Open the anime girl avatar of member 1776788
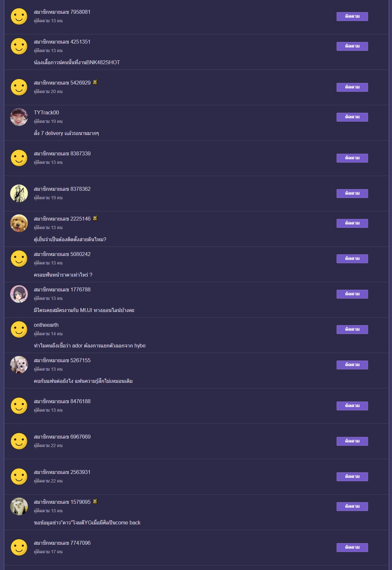The height and width of the screenshot is (570, 392). [19, 294]
